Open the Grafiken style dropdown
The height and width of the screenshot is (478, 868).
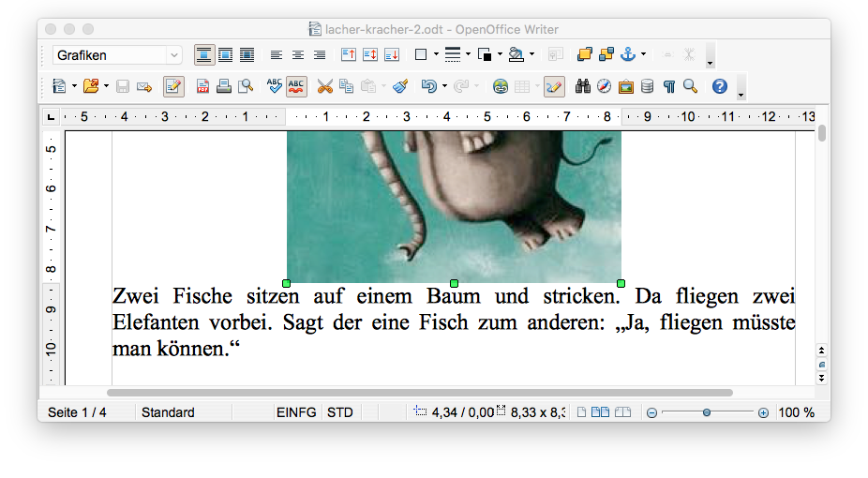(173, 55)
